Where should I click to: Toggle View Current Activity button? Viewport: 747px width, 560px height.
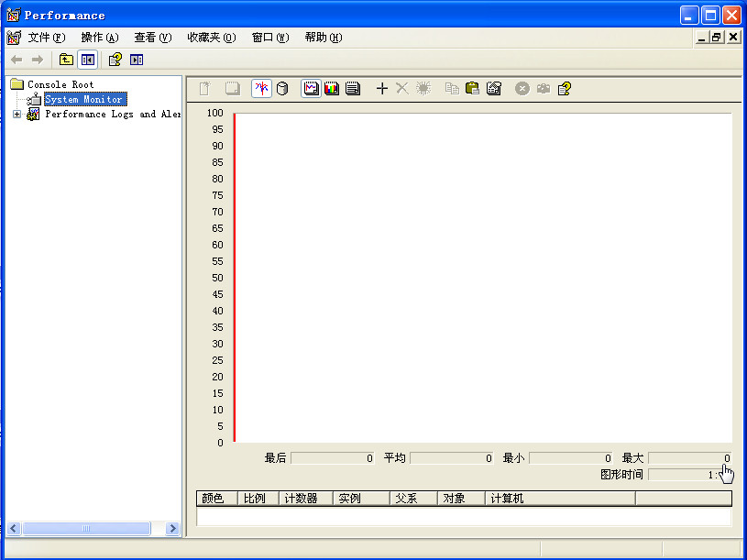tap(261, 89)
